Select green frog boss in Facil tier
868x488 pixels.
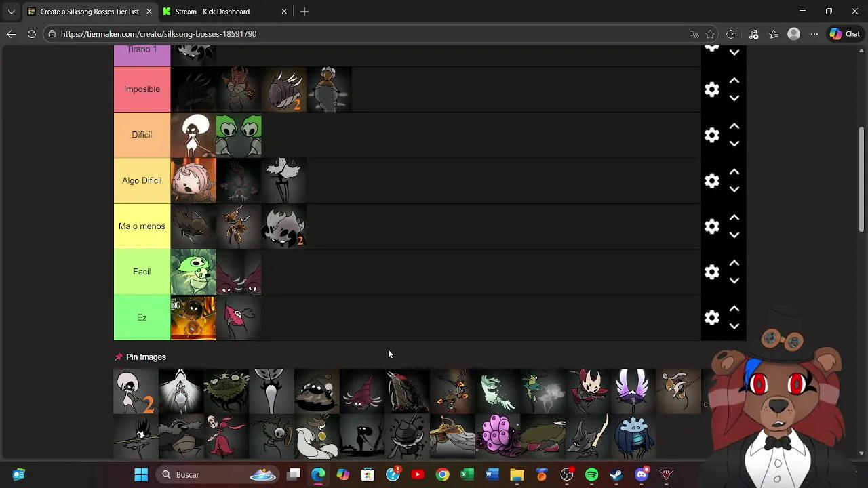pos(193,272)
